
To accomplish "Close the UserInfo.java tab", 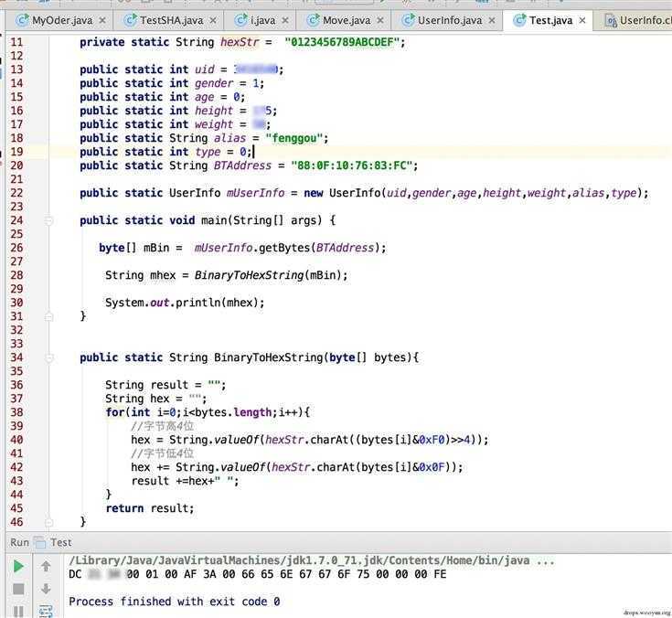I will (492, 20).
